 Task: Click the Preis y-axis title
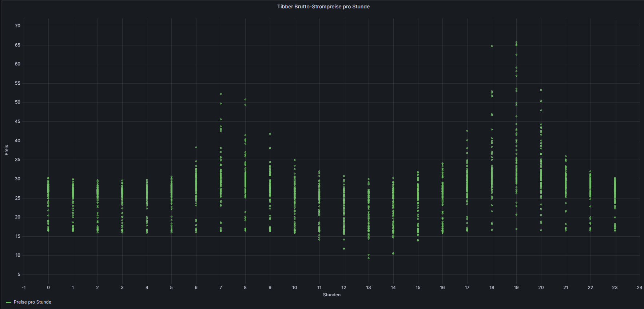7,150
